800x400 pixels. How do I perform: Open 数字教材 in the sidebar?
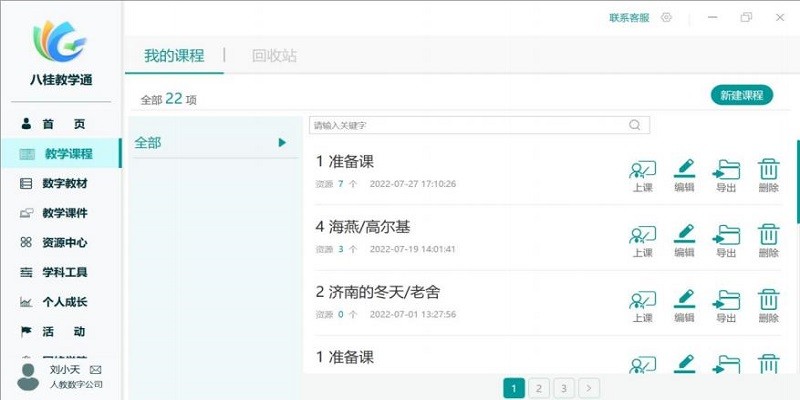[x=61, y=183]
